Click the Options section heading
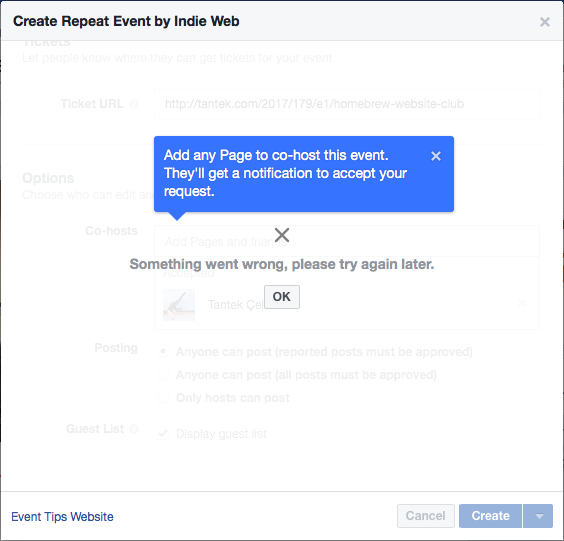 tap(48, 178)
